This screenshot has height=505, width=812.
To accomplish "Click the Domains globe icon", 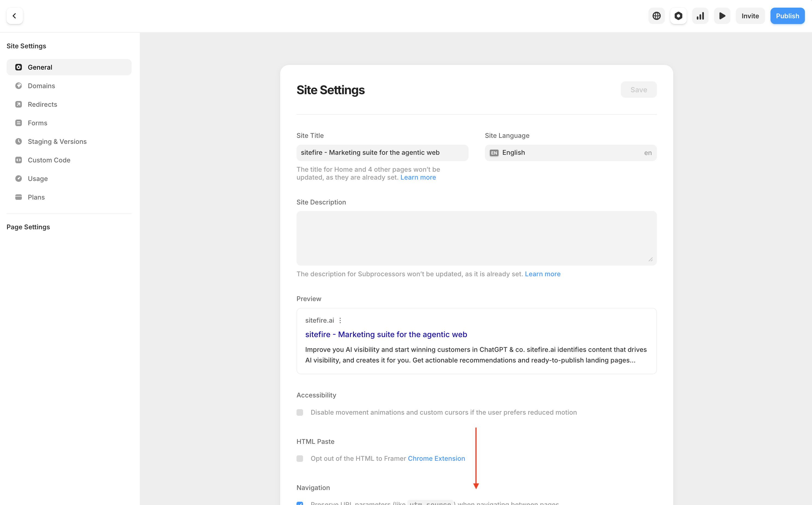I will (19, 86).
